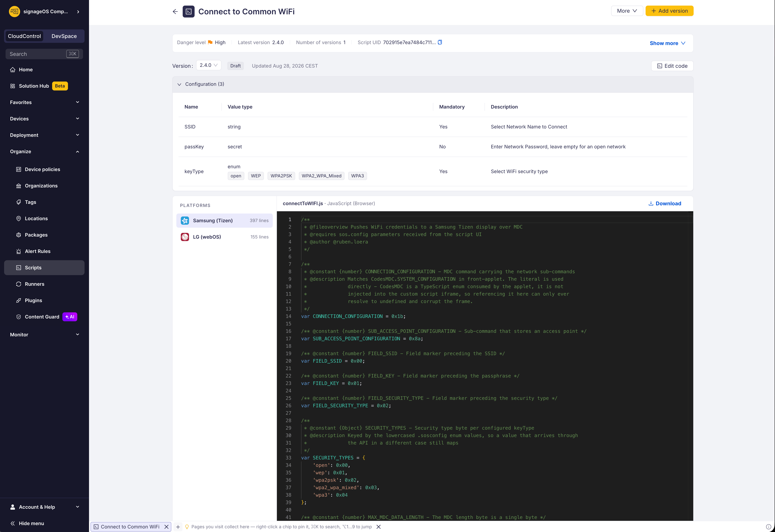Open Scripts in sidebar
Viewport: 775px width, 532px height.
click(x=44, y=268)
